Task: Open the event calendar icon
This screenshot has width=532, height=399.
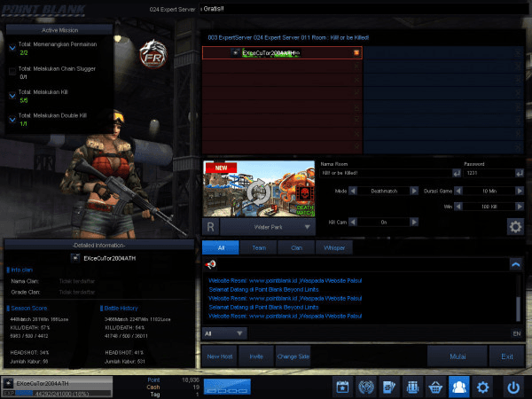Action: click(342, 387)
